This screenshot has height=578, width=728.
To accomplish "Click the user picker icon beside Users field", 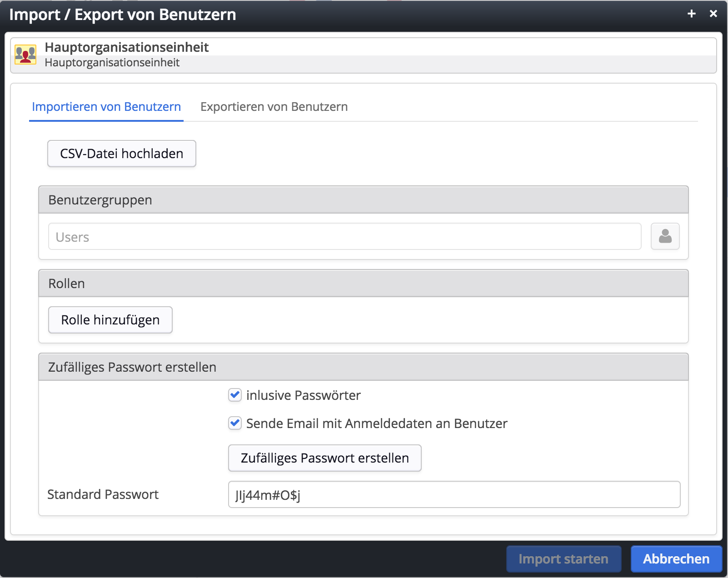I will (x=665, y=236).
